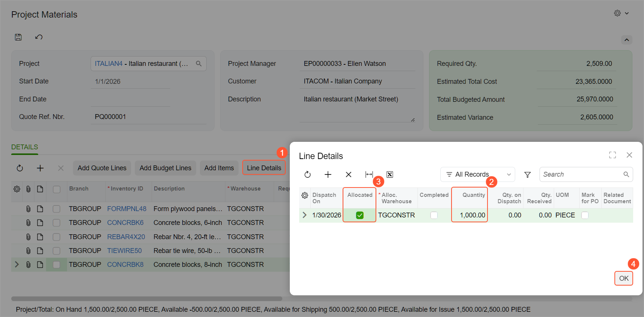Delete selected row in Details grid
644x317 pixels.
click(x=61, y=168)
